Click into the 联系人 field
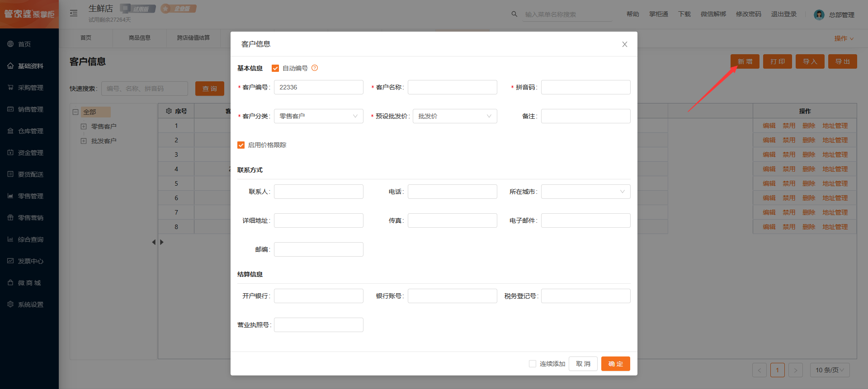Image resolution: width=868 pixels, height=389 pixels. 319,192
